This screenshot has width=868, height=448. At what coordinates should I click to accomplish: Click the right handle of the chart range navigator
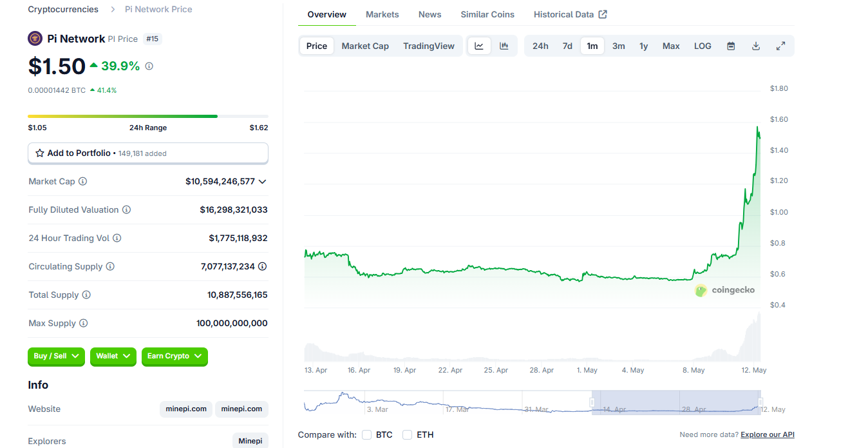[x=760, y=402]
